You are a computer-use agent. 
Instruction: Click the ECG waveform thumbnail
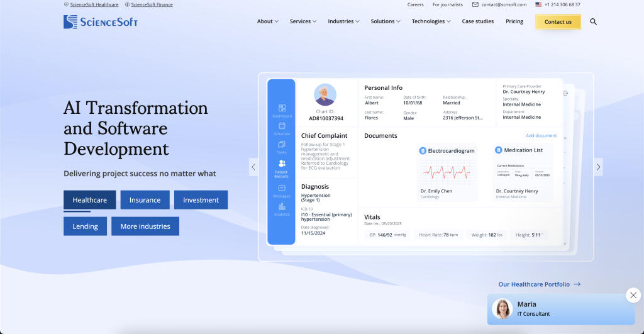(x=447, y=172)
